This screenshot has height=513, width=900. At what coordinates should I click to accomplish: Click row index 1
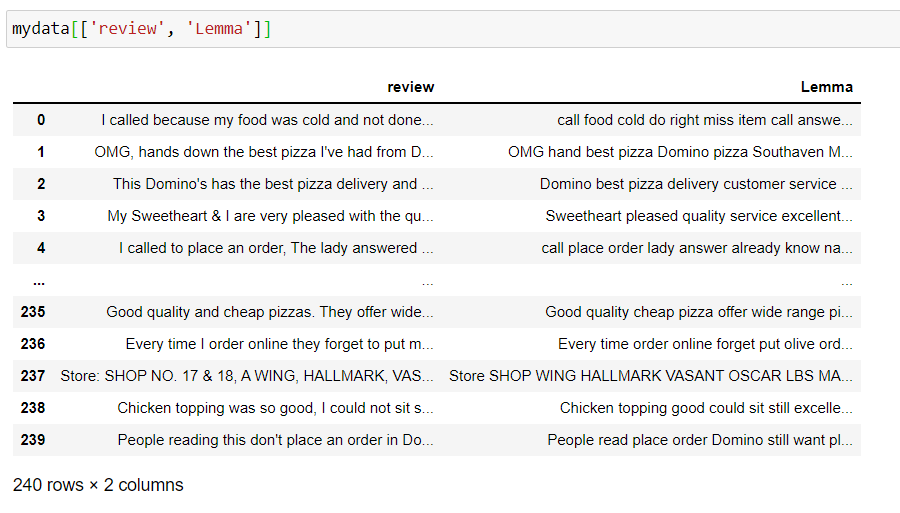tap(41, 152)
